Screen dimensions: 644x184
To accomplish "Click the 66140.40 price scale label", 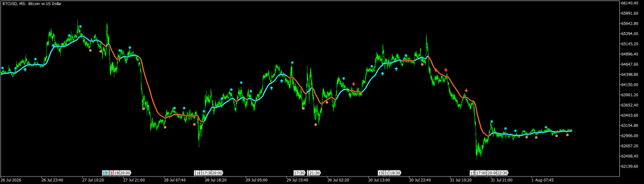I will [x=630, y=3].
